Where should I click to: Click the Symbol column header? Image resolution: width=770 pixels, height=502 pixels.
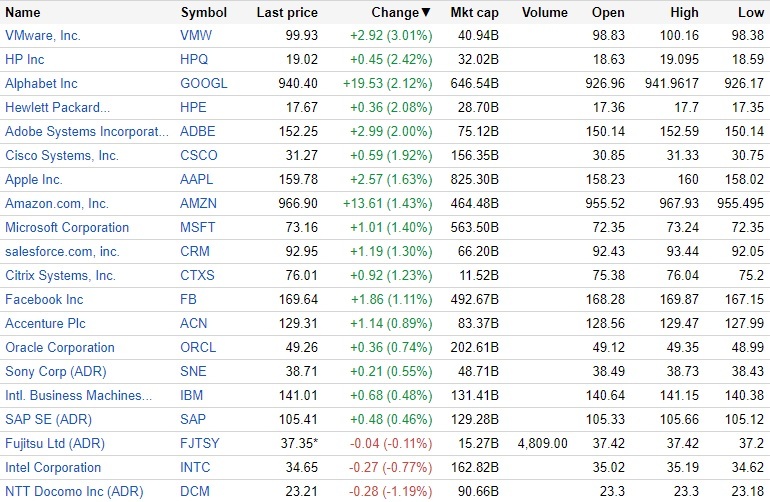203,13
